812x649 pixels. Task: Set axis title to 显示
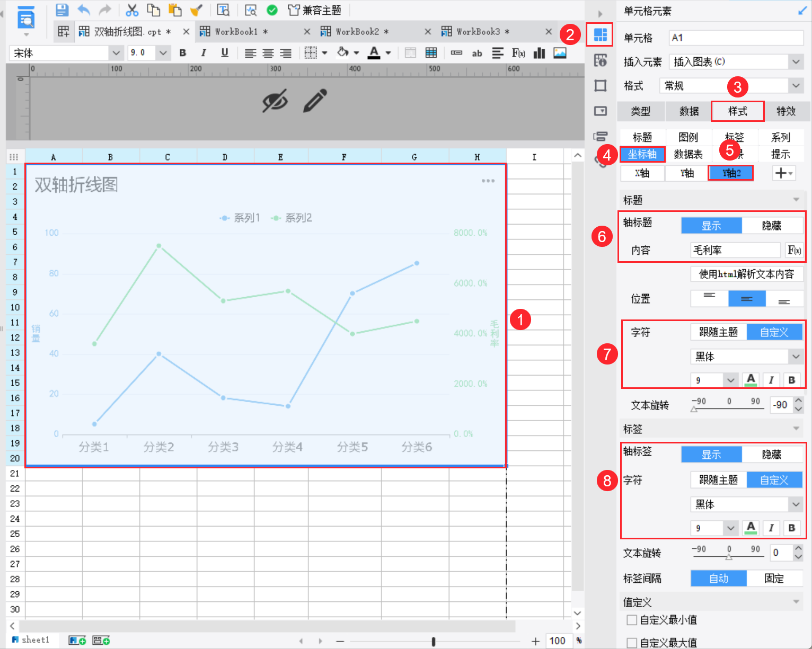(x=711, y=226)
